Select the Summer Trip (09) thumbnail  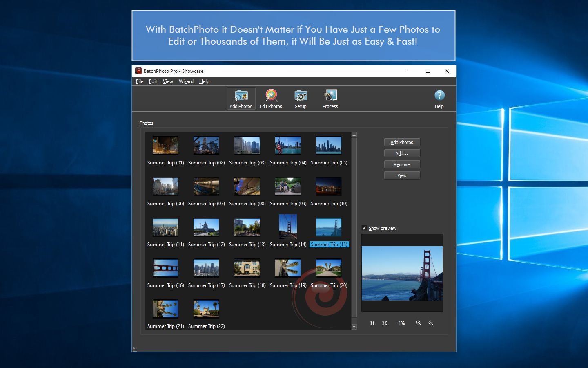288,186
